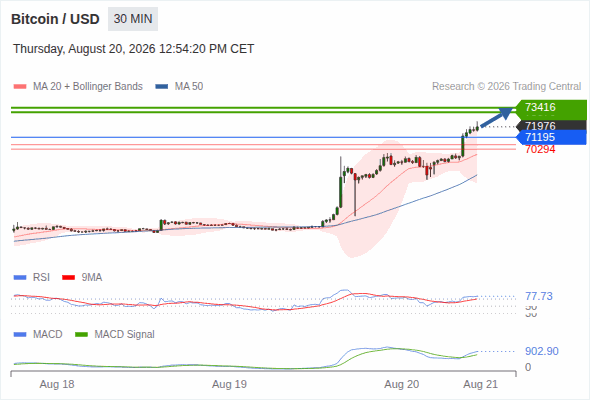Click the Research Trading Central copyright text
590x400 pixels.
[x=506, y=87]
